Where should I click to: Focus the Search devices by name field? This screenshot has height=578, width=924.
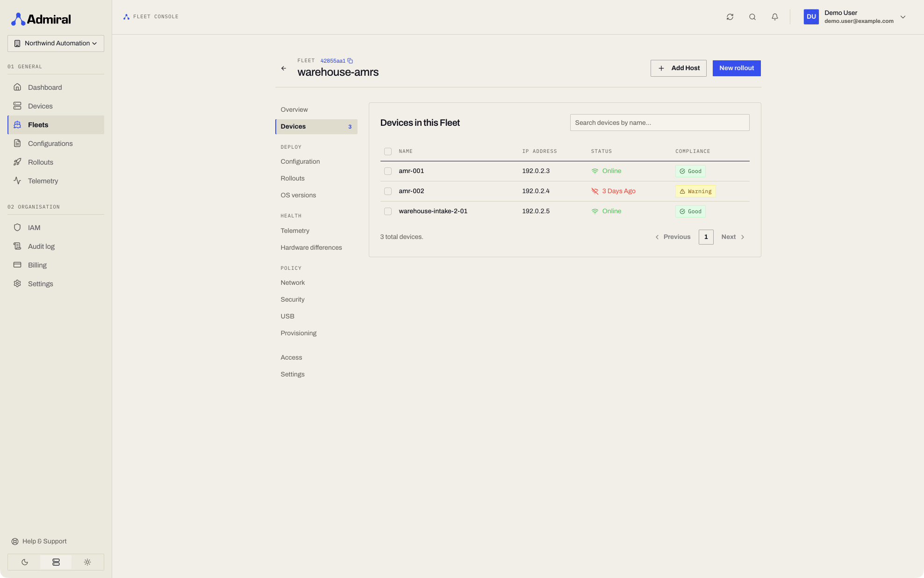click(x=659, y=123)
